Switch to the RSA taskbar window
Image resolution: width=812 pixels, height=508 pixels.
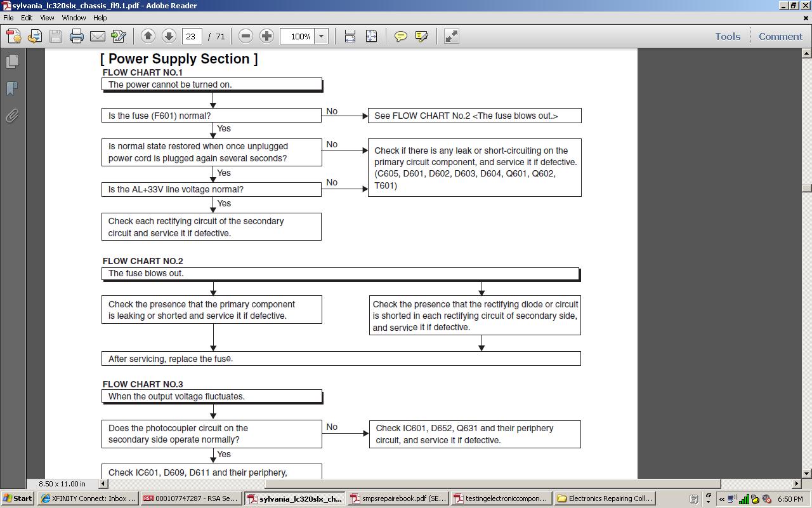click(191, 498)
